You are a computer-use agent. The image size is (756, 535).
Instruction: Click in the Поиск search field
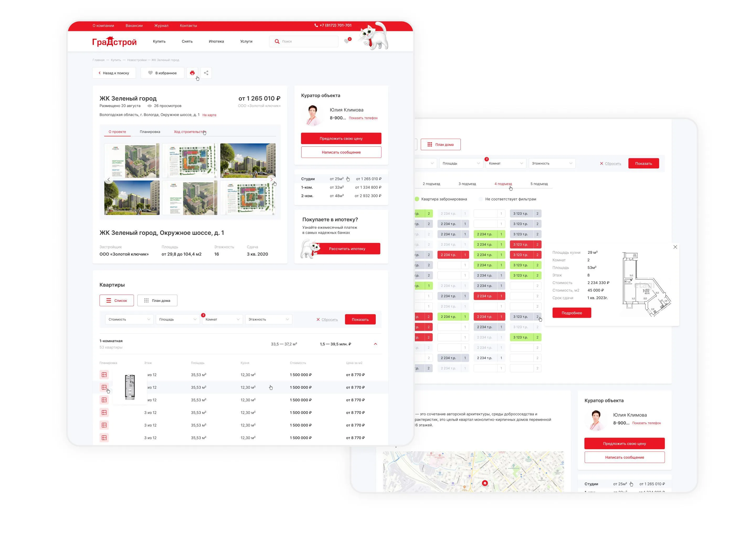303,41
